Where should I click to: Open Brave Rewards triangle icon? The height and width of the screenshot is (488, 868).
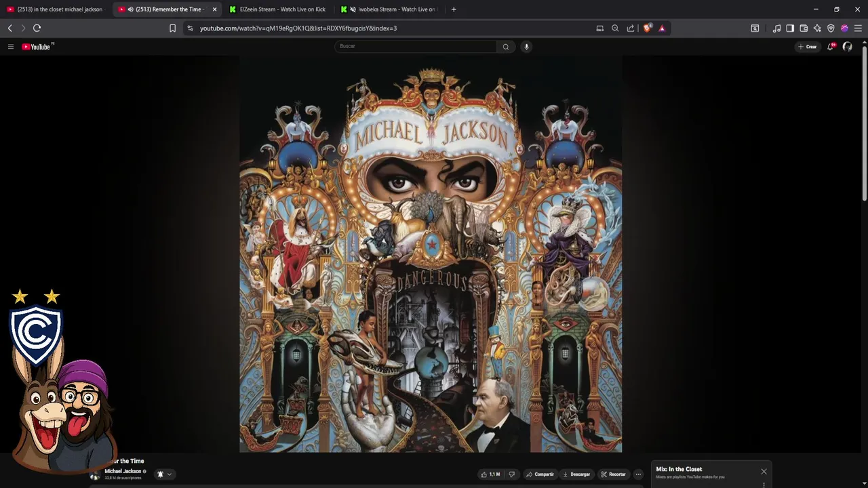(x=662, y=28)
